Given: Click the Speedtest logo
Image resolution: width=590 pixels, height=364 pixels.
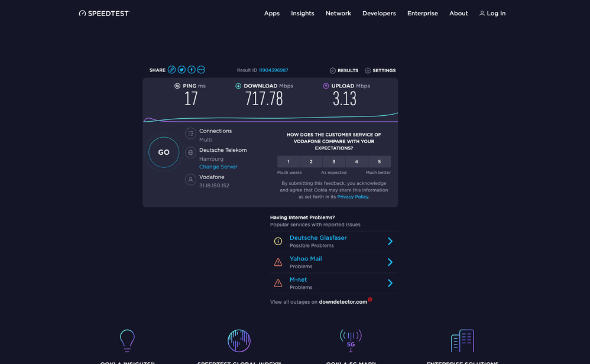Looking at the screenshot, I should [x=104, y=13].
